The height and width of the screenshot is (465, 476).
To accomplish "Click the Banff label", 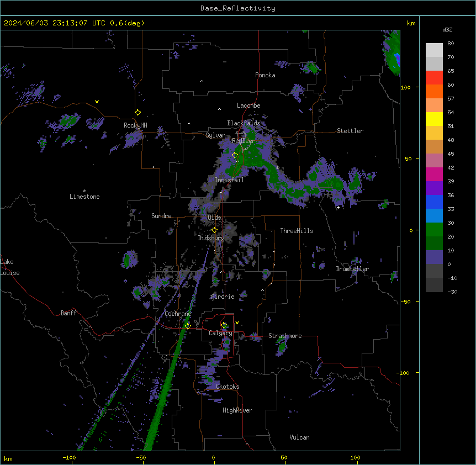I will (x=68, y=313).
